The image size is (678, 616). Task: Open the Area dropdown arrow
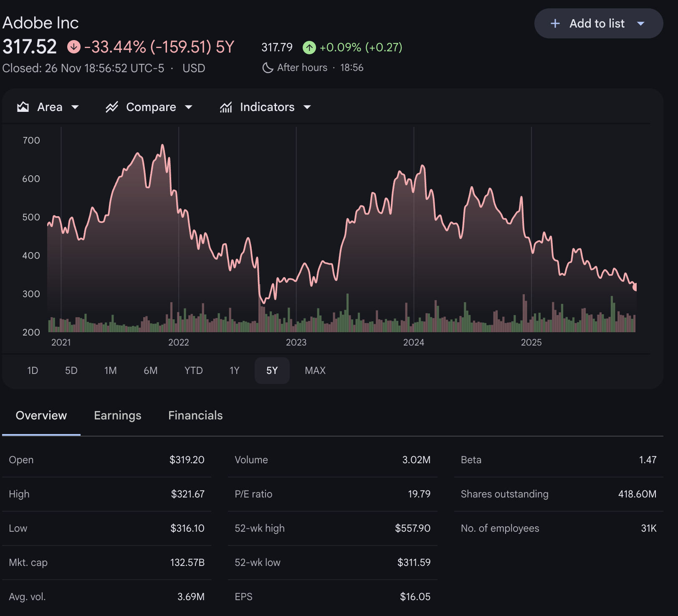75,107
